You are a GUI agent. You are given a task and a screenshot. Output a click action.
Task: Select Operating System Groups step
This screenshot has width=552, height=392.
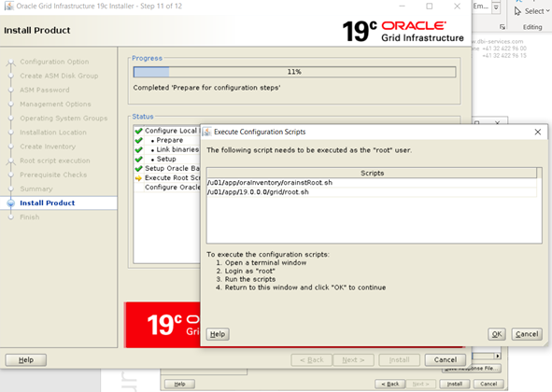[x=64, y=119]
